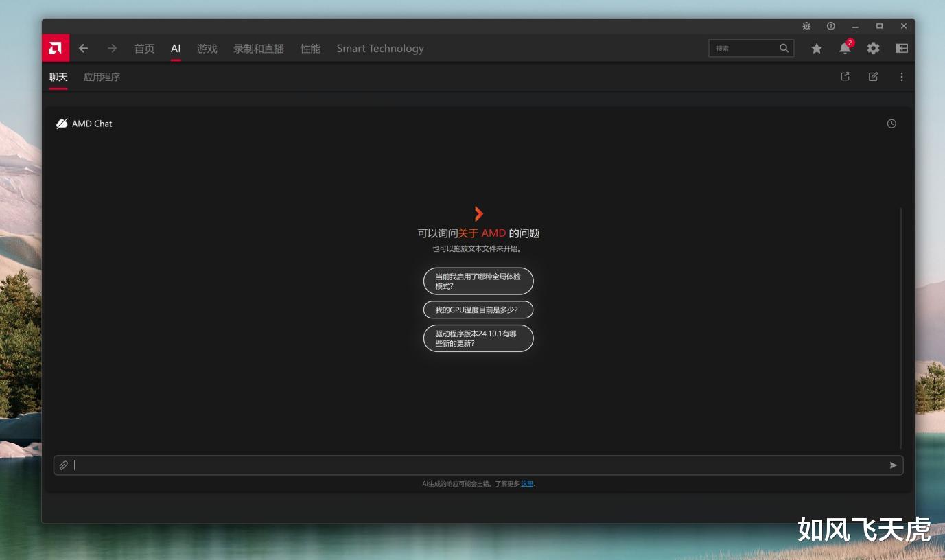Go back with the left arrow

tap(83, 48)
